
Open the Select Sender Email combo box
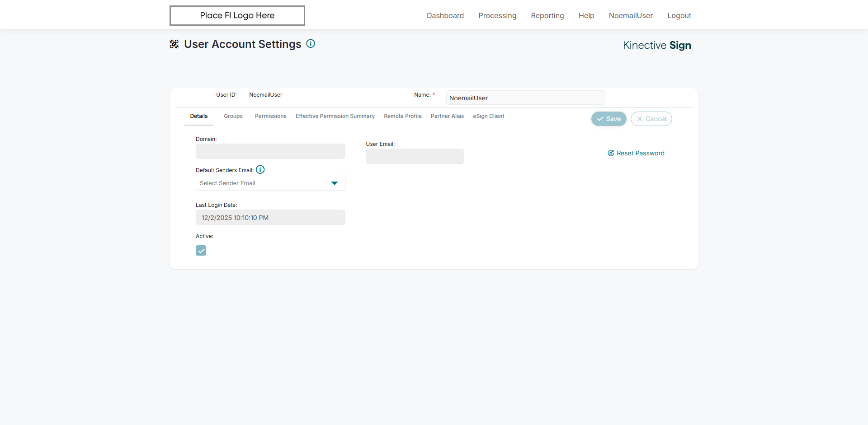click(x=264, y=183)
